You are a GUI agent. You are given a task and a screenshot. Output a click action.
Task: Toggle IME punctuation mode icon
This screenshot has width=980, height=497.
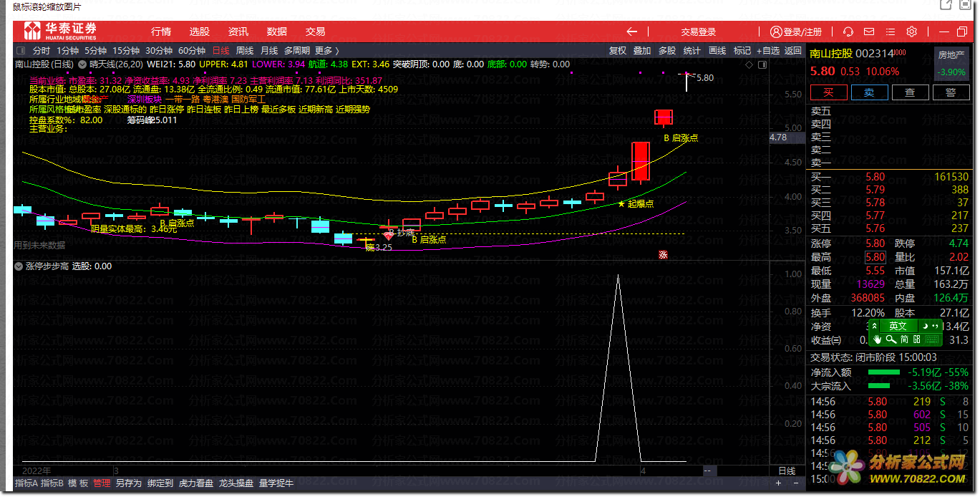click(934, 326)
